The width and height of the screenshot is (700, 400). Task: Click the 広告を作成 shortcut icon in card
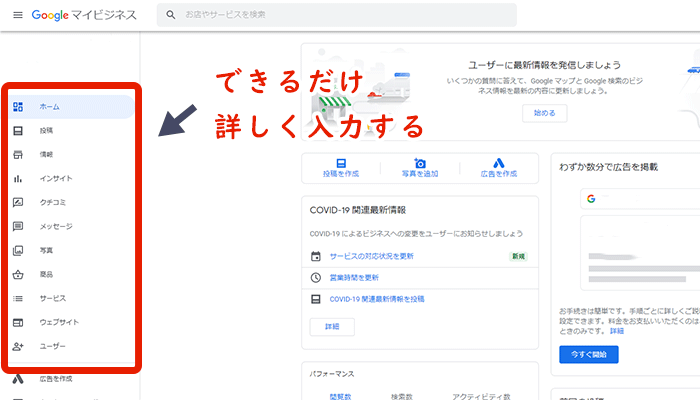[x=499, y=163]
